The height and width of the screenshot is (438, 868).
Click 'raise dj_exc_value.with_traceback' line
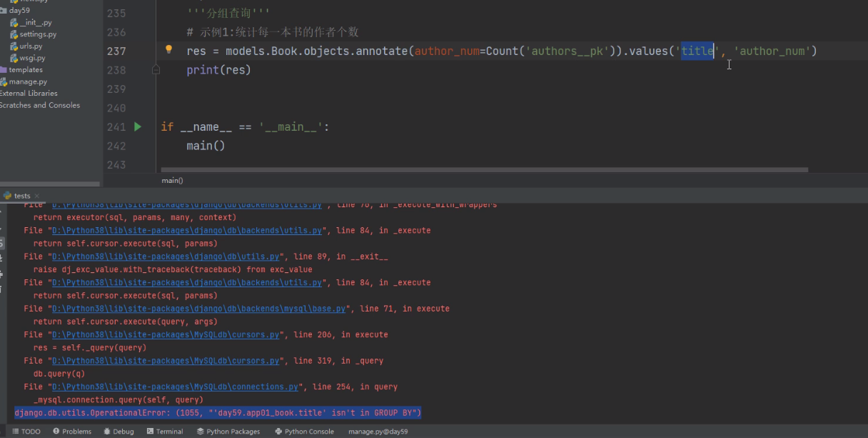[173, 270]
